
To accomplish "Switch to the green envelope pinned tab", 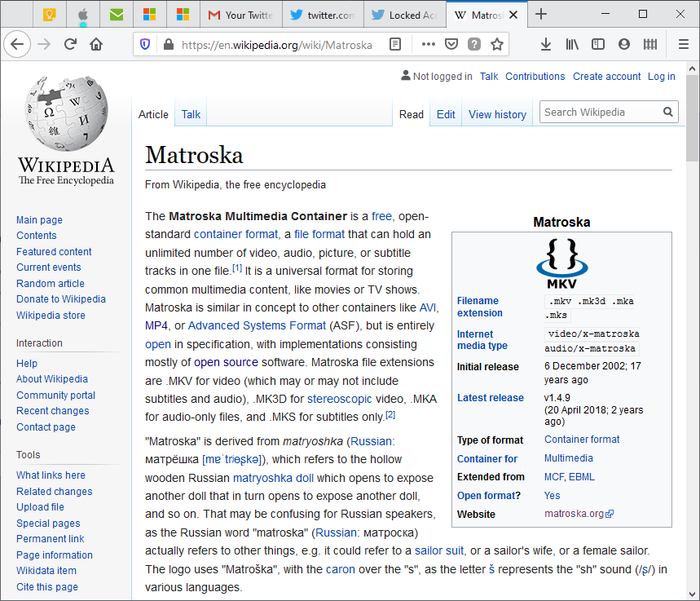I will tap(117, 15).
